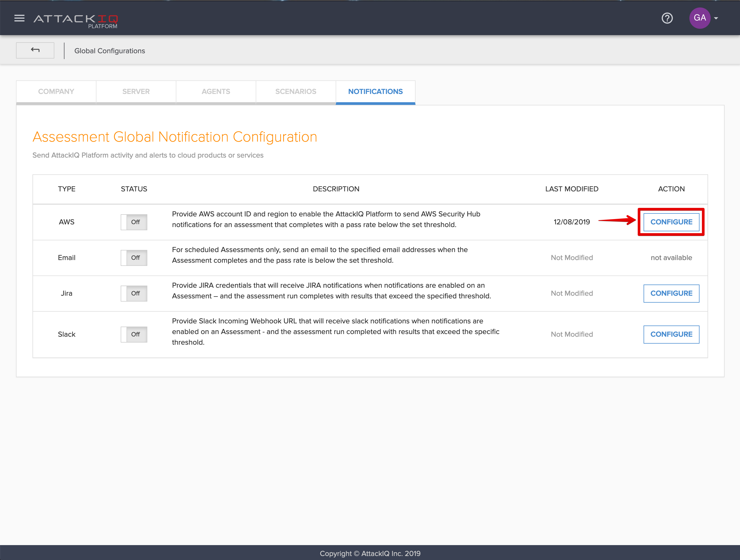740x560 pixels.
Task: Switch to the Company tab
Action: (x=56, y=92)
